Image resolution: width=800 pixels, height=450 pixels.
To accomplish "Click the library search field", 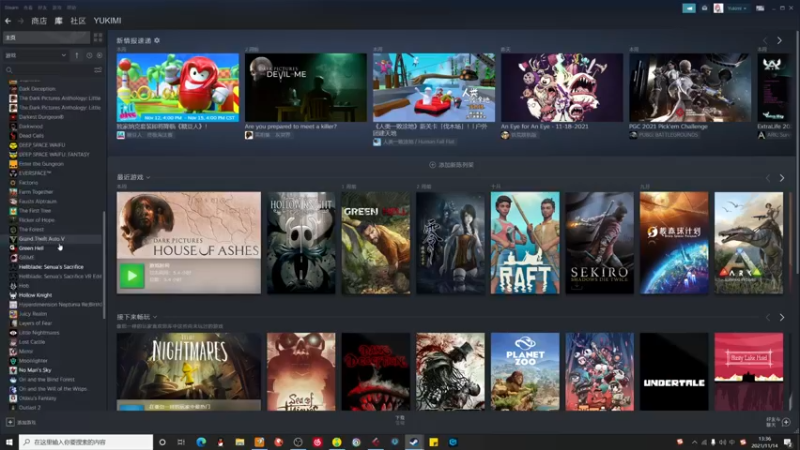I will click(x=48, y=70).
